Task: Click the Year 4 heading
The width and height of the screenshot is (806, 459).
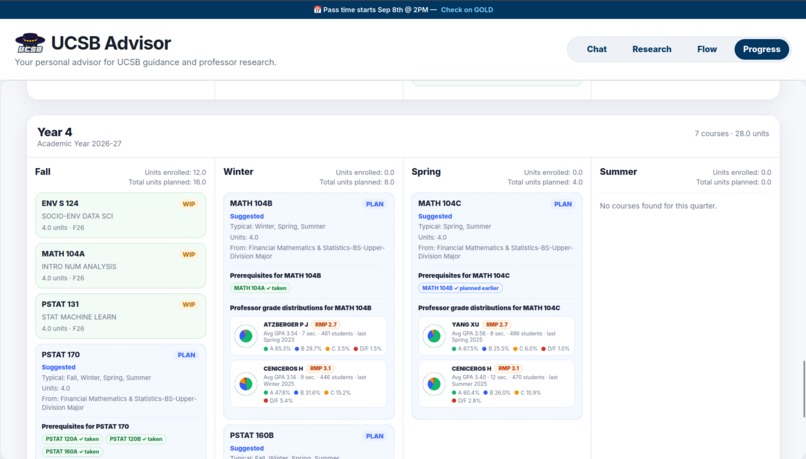Action: click(54, 132)
